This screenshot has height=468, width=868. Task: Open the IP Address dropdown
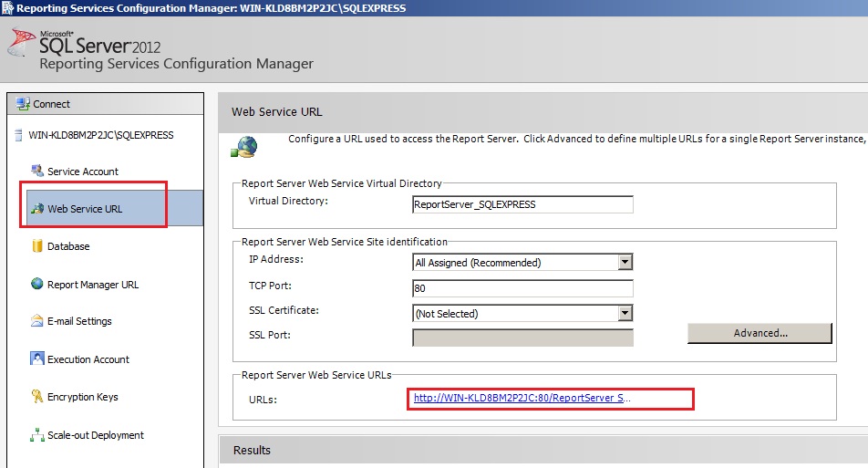[625, 263]
